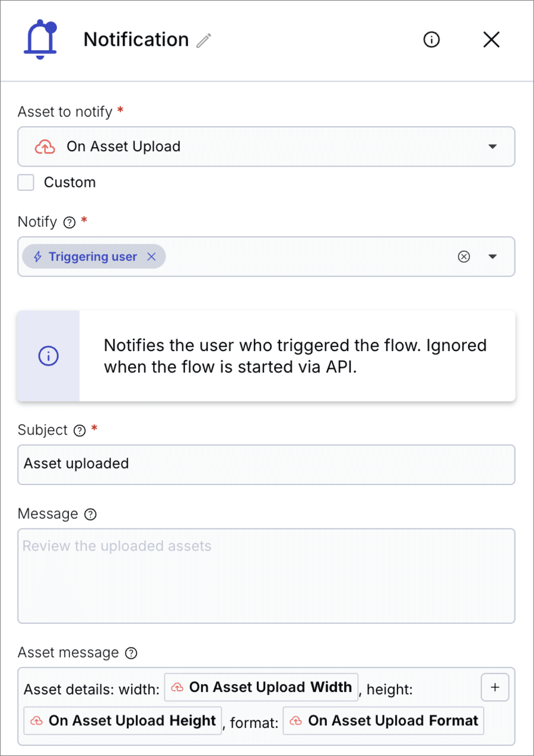534x756 pixels.
Task: Expand the Notify dropdown arrow
Action: 492,257
